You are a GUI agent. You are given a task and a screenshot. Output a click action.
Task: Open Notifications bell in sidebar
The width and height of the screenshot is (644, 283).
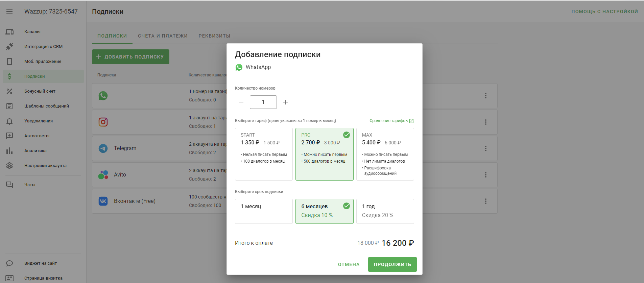point(9,121)
